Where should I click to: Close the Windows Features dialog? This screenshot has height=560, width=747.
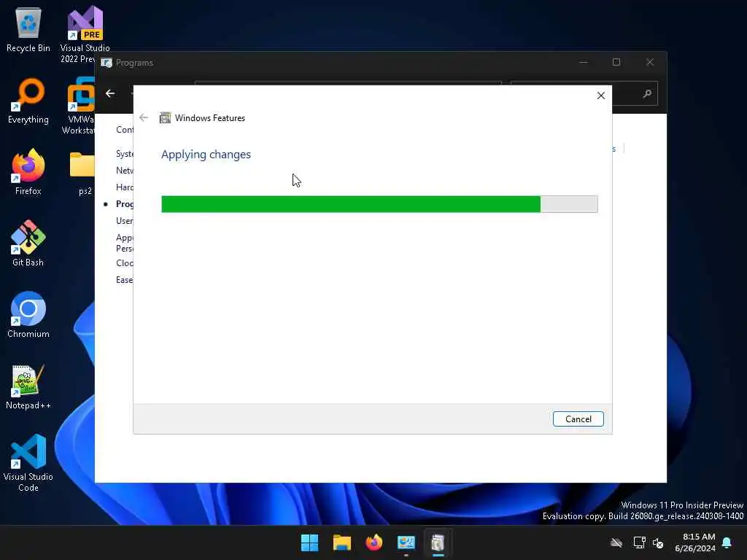[x=601, y=96]
